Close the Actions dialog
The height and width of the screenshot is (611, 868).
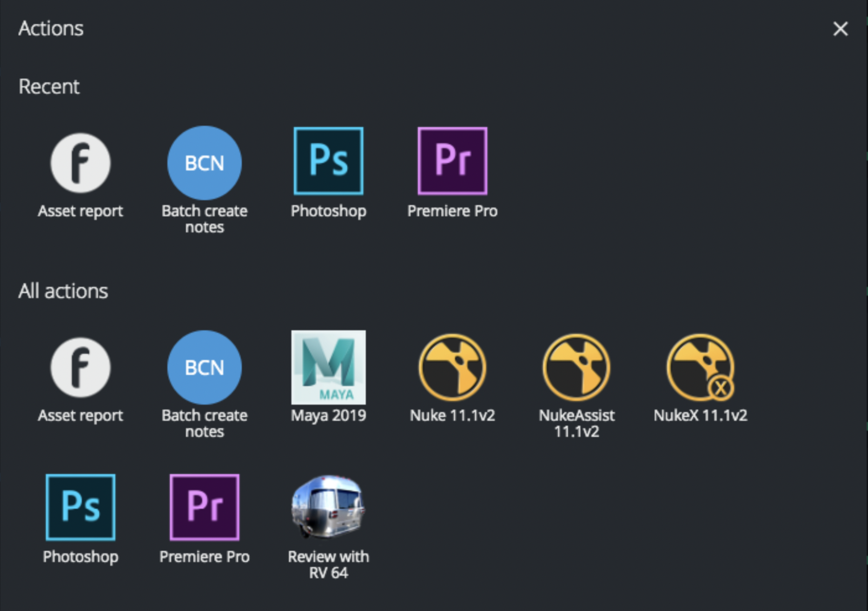pyautogui.click(x=840, y=29)
